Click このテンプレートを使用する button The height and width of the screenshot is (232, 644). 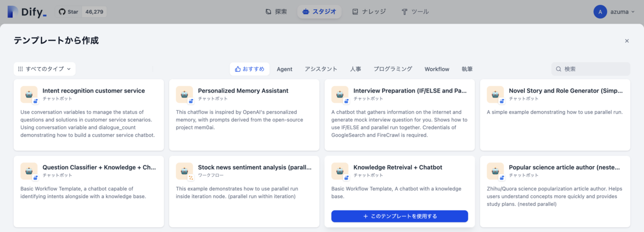pyautogui.click(x=399, y=216)
